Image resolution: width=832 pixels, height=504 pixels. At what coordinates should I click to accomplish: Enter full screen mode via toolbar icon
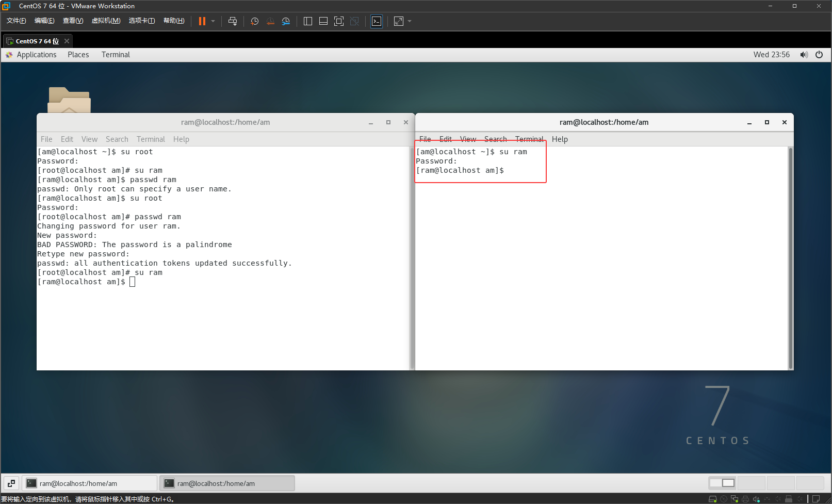pos(339,21)
